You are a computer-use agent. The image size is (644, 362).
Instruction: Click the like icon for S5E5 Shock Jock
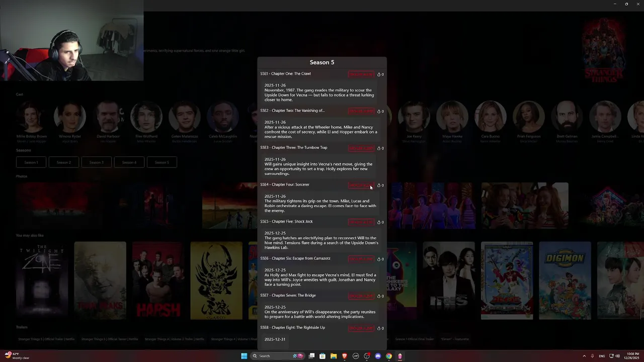click(379, 222)
